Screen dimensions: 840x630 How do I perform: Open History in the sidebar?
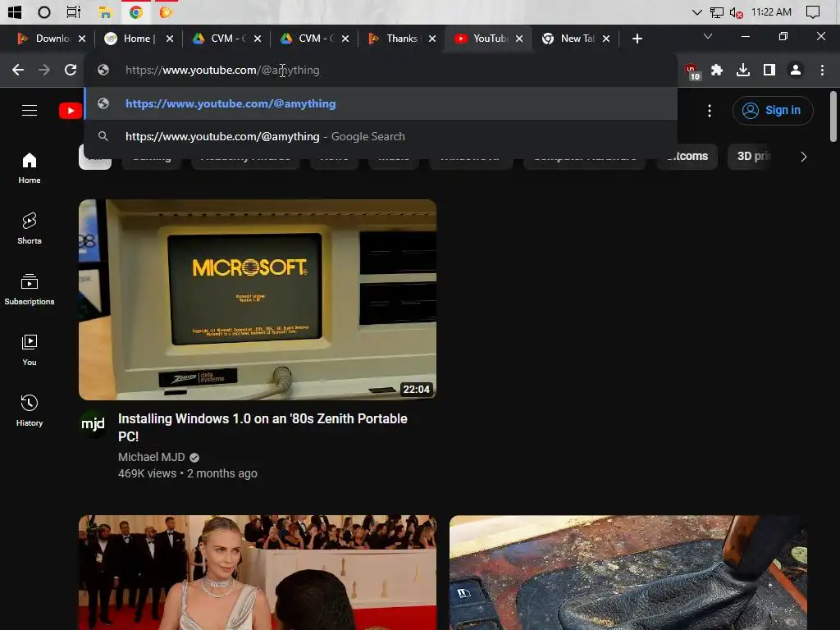[30, 411]
